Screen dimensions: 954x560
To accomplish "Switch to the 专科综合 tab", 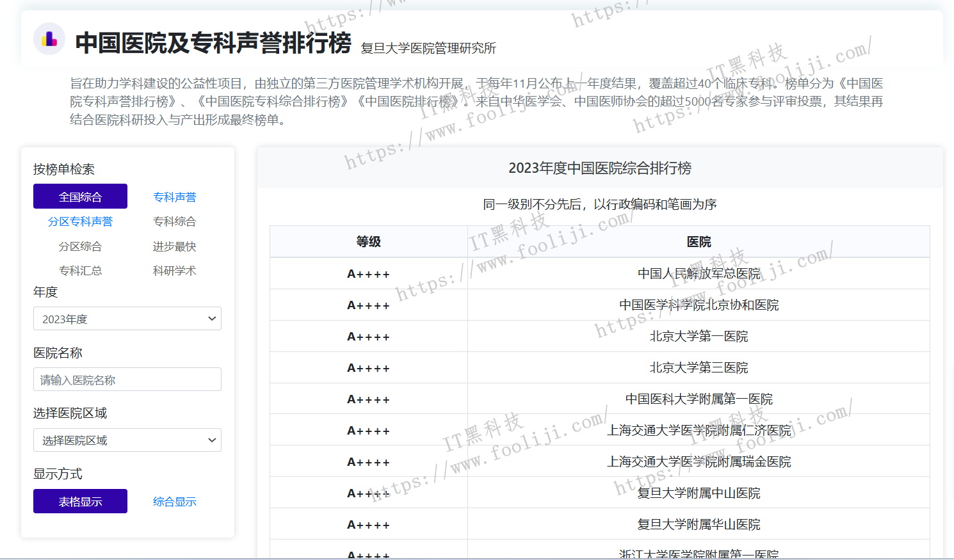I will coord(174,221).
